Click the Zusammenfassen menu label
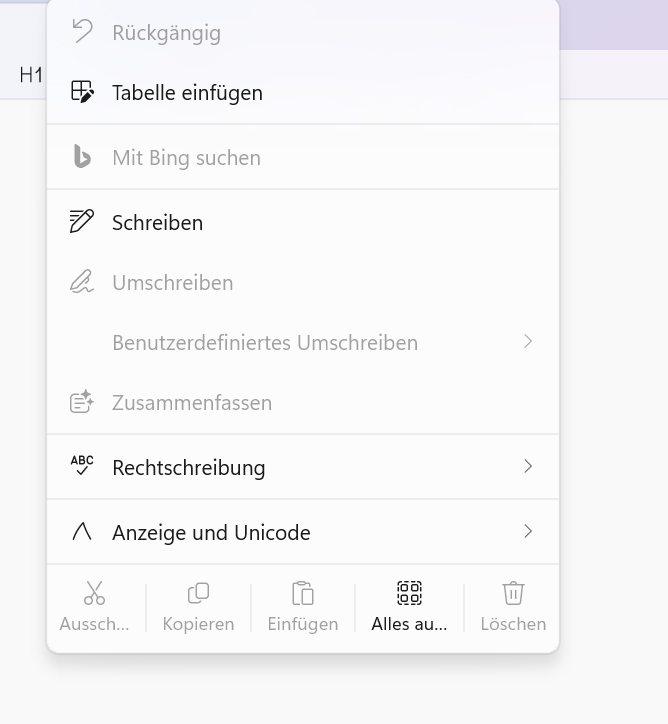The width and height of the screenshot is (668, 724). (x=192, y=403)
